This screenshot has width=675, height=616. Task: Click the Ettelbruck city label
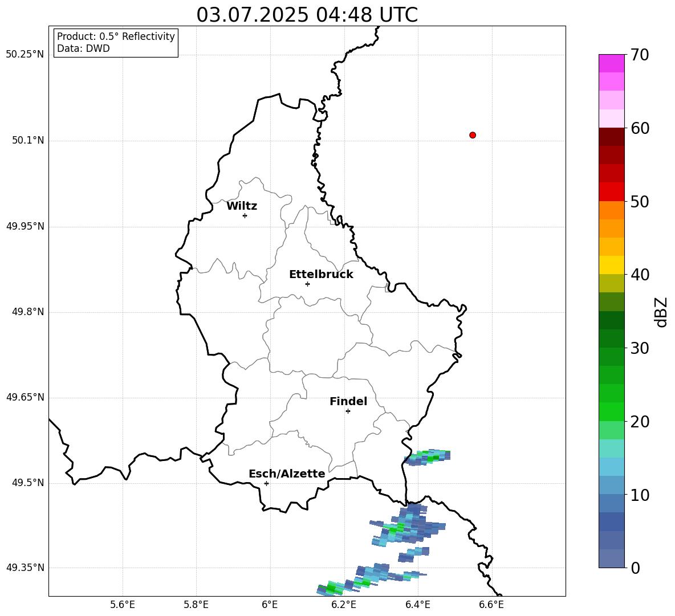(321, 275)
